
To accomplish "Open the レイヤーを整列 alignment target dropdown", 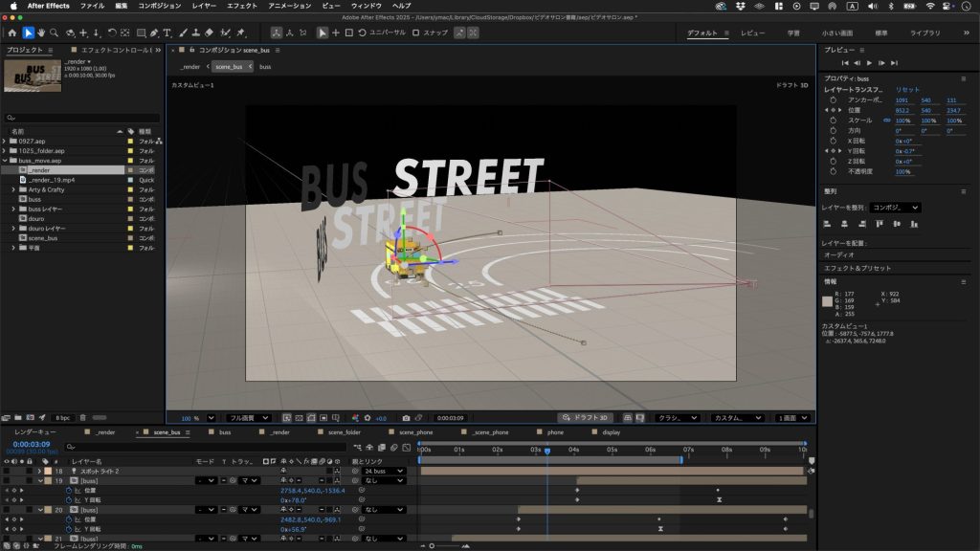I will (897, 207).
